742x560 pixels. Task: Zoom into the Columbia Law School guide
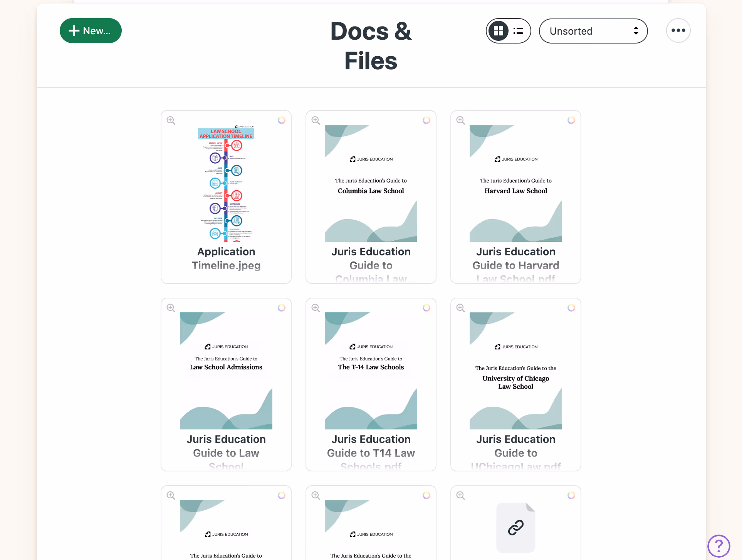(316, 120)
